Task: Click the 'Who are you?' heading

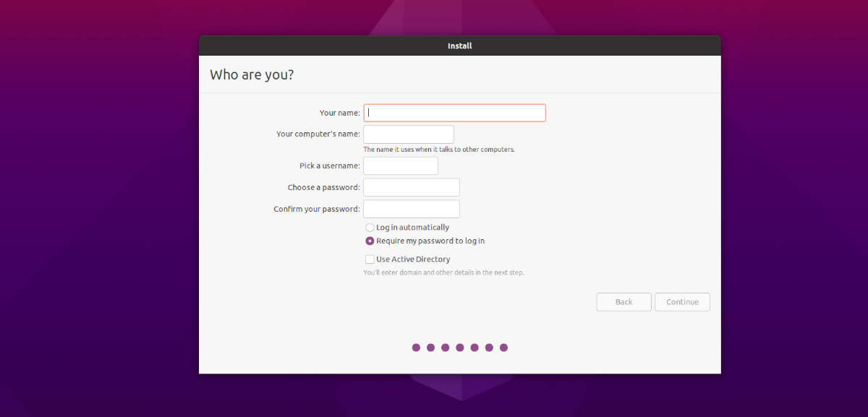Action: 252,74
